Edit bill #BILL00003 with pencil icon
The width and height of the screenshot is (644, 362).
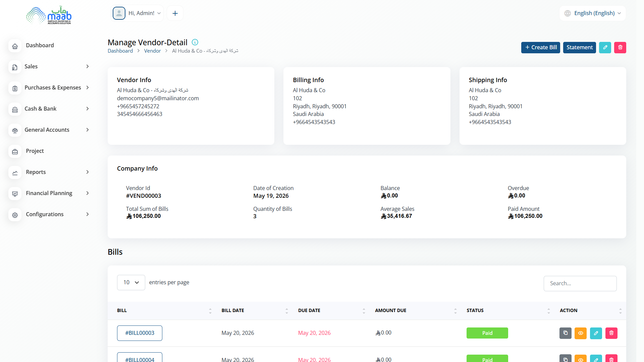click(596, 333)
